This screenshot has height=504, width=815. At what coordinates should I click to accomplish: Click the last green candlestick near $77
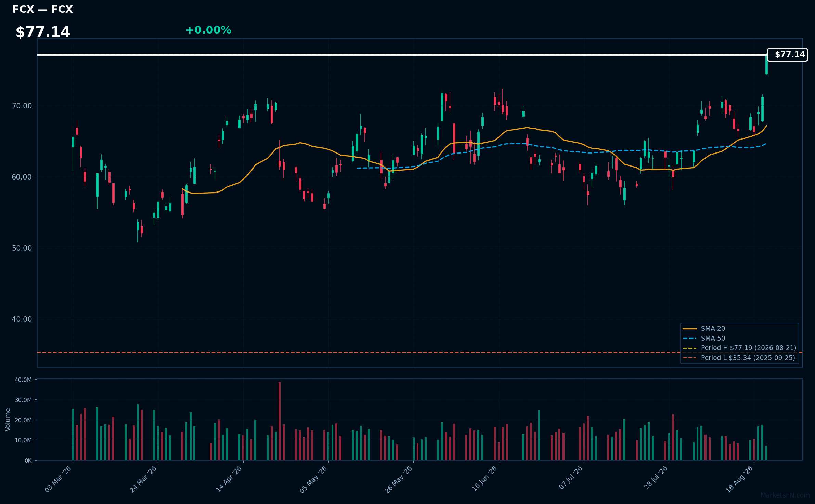(x=766, y=64)
